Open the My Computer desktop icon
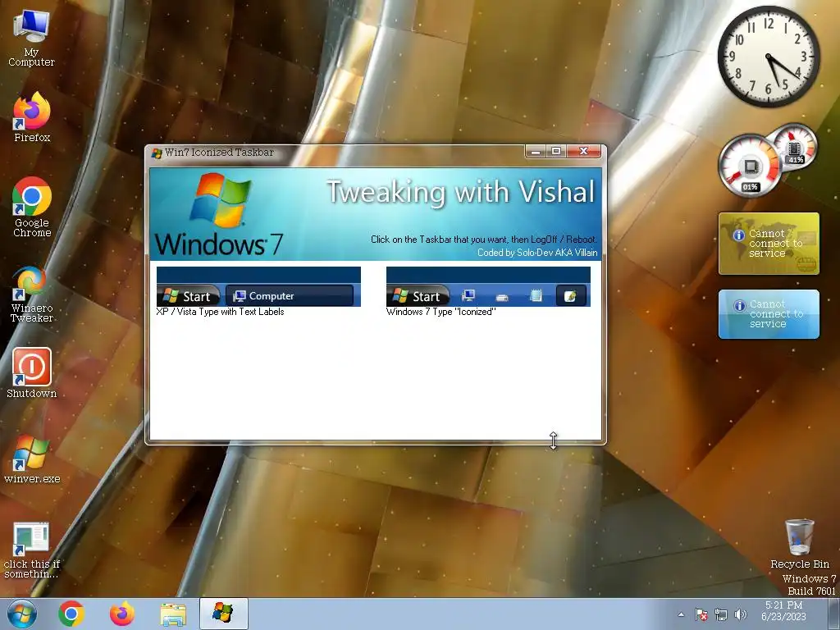840x630 pixels. (x=31, y=38)
